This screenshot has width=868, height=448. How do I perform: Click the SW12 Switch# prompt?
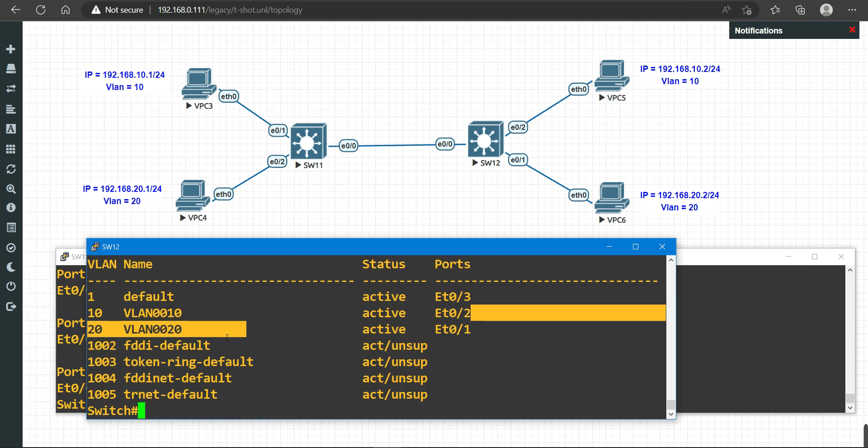tap(113, 410)
